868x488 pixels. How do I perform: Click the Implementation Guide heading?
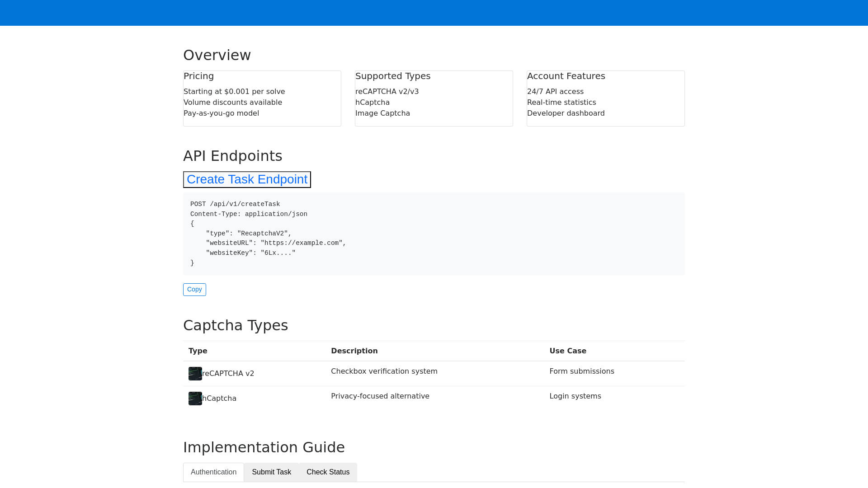click(264, 447)
